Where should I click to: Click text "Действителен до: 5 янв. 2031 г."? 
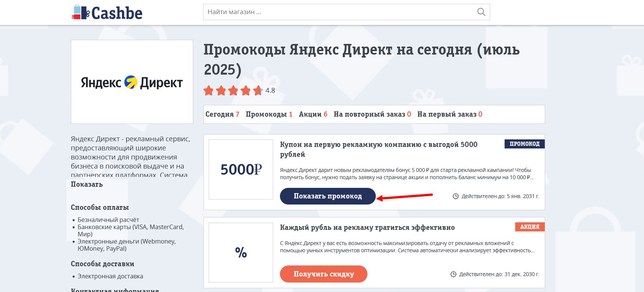(500, 196)
